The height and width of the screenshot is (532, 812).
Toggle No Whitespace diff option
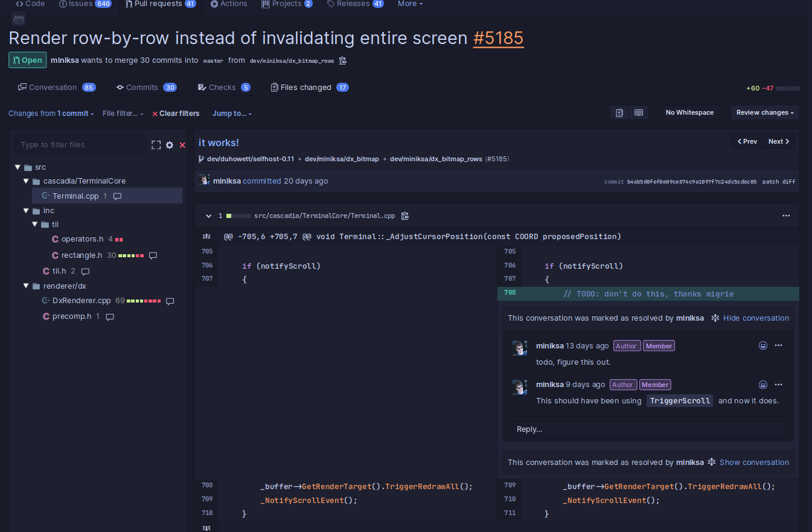click(x=689, y=112)
